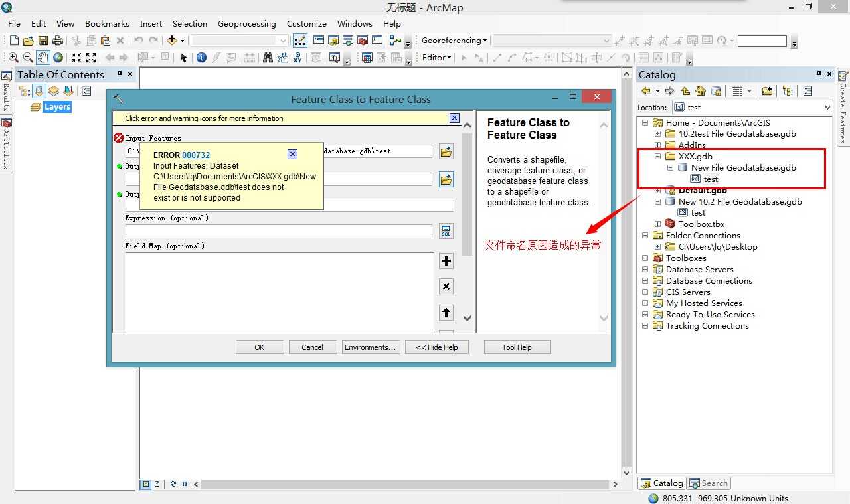Click the Expression (optional) text field
The image size is (850, 504).
(x=278, y=231)
